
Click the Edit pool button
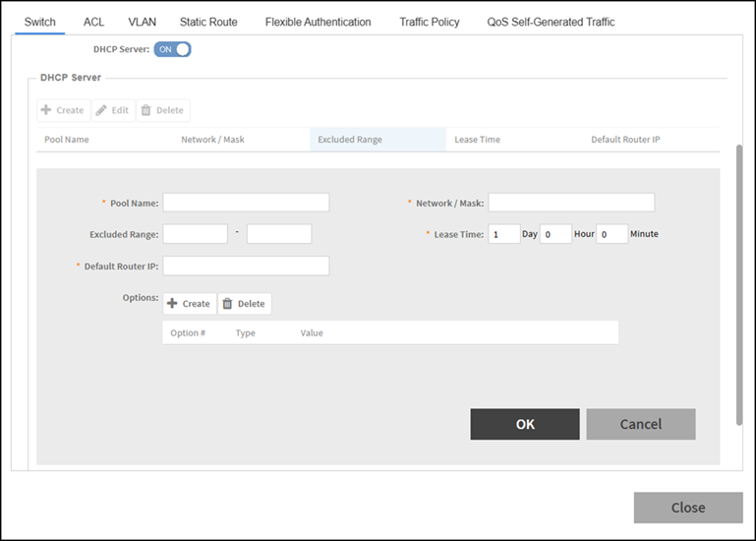point(113,110)
